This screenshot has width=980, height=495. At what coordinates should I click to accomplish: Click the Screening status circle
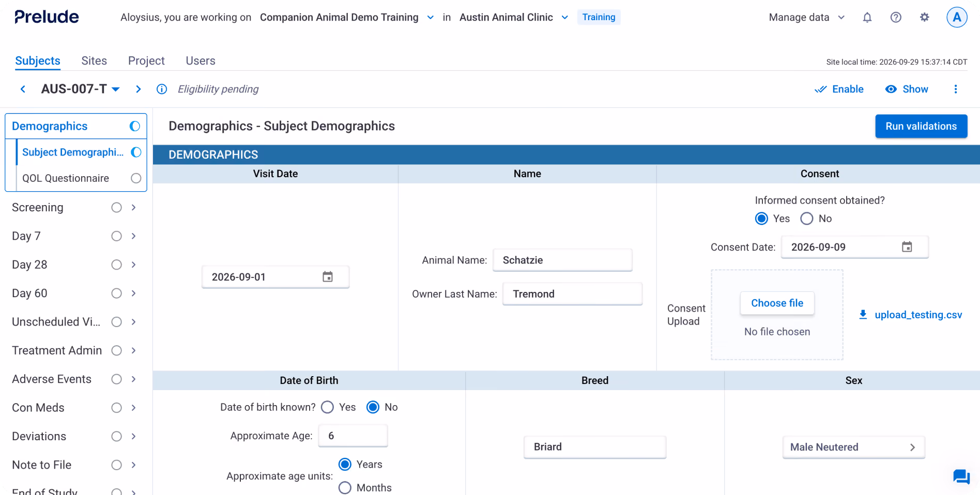point(117,207)
